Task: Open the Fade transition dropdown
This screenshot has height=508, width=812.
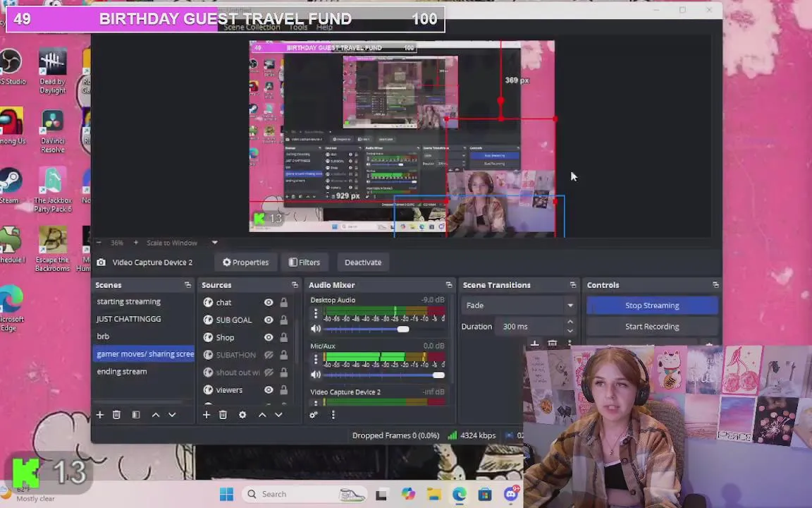Action: (x=519, y=306)
